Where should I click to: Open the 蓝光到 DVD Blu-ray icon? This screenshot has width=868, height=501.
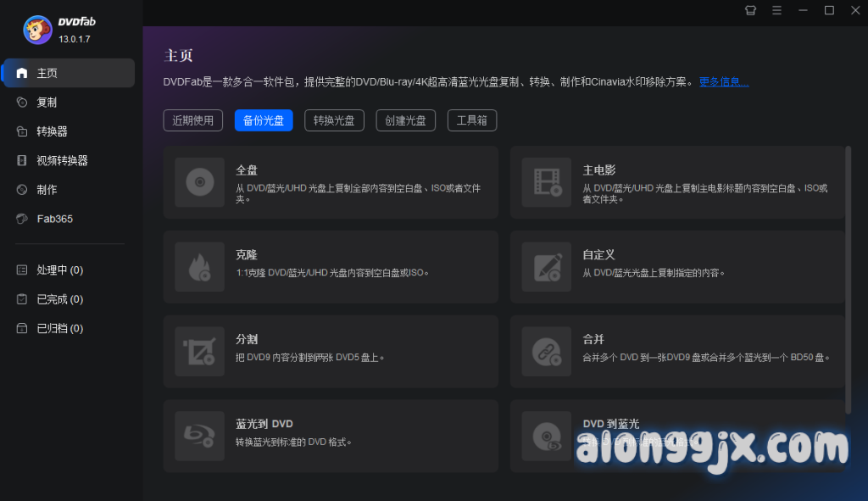pyautogui.click(x=199, y=437)
